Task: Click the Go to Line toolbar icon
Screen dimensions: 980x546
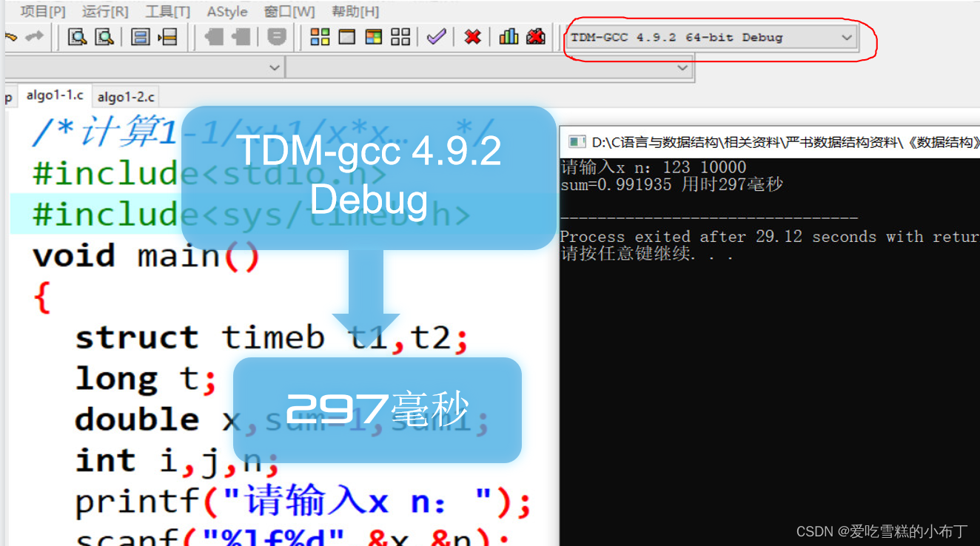Action: coord(168,36)
